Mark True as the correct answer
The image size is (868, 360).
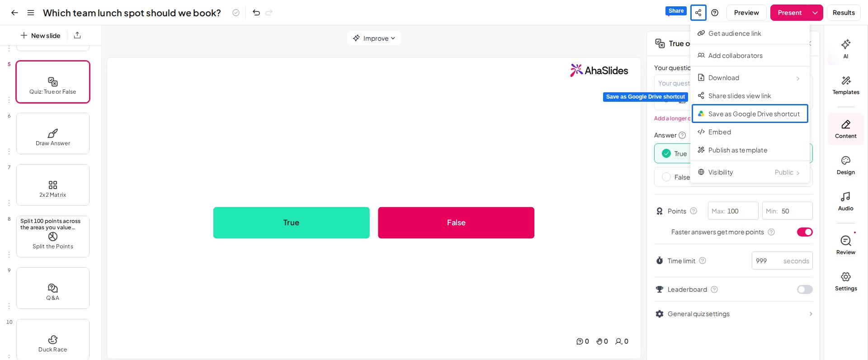pos(666,153)
